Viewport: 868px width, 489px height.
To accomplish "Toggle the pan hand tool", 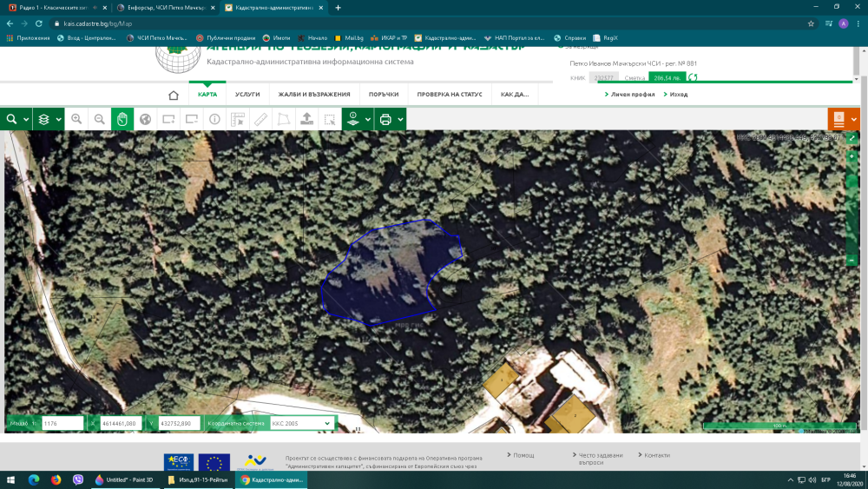I will coord(122,119).
